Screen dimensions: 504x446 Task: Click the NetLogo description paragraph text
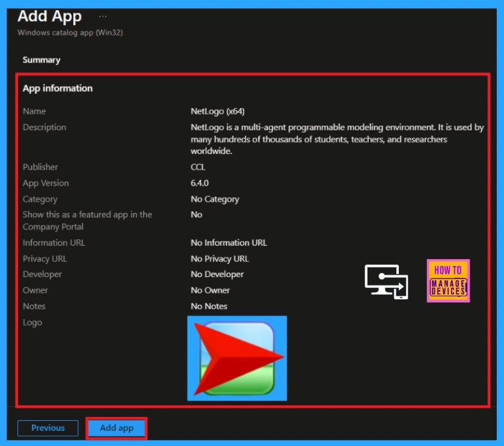(x=337, y=139)
